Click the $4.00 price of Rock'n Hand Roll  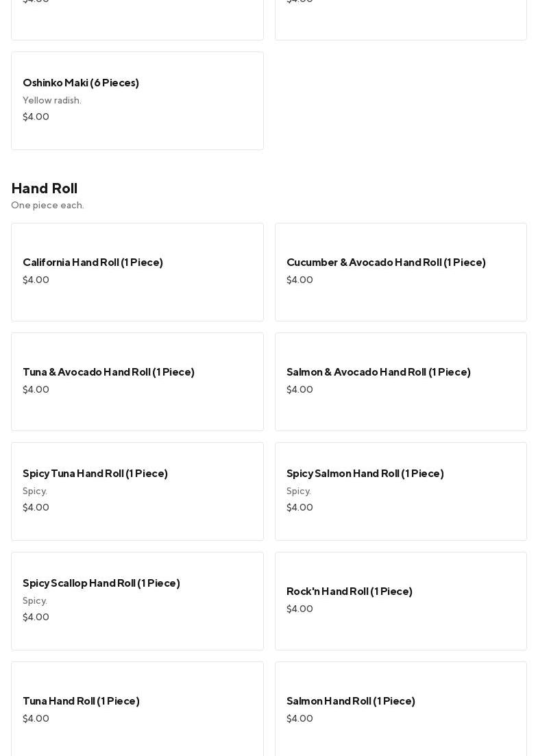coord(299,609)
